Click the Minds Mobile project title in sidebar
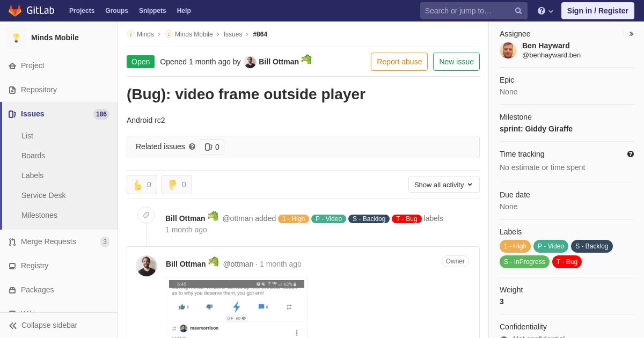This screenshot has width=644, height=338. coord(55,38)
